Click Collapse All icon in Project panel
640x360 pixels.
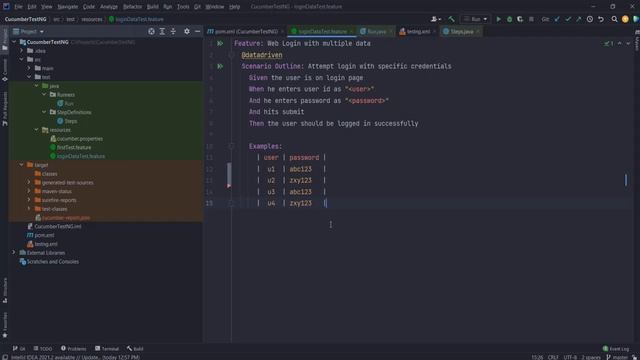pyautogui.click(x=173, y=31)
